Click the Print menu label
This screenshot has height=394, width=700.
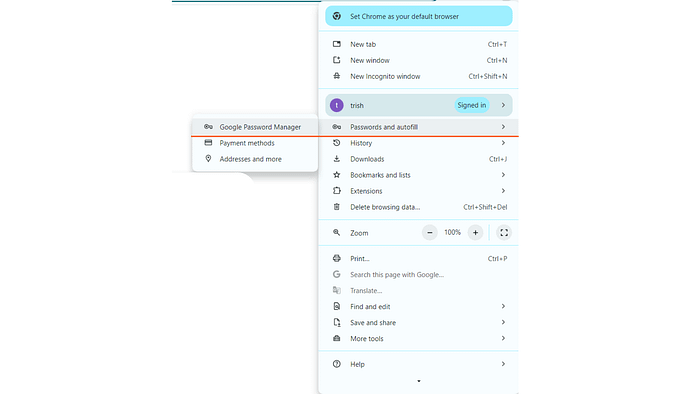click(360, 258)
